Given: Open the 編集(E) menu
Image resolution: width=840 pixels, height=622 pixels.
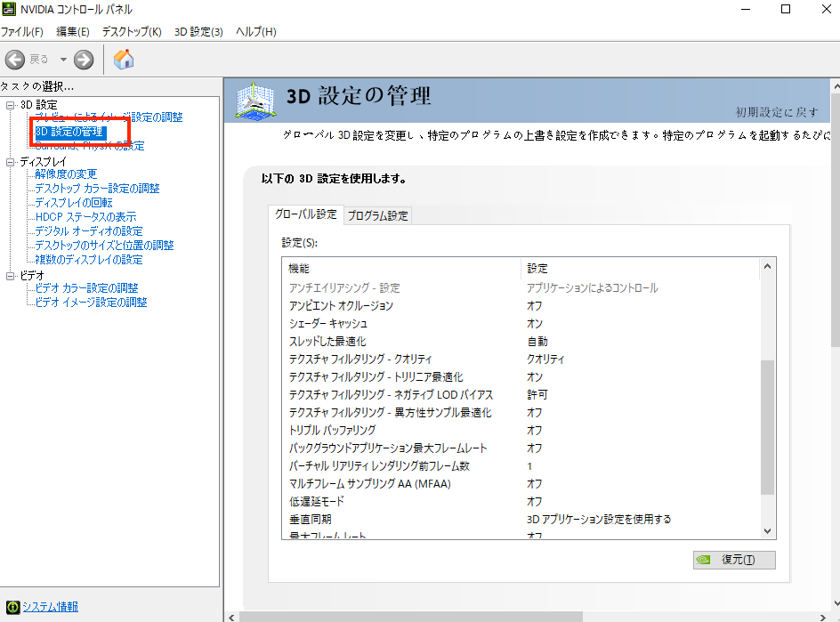Looking at the screenshot, I should pyautogui.click(x=73, y=32).
